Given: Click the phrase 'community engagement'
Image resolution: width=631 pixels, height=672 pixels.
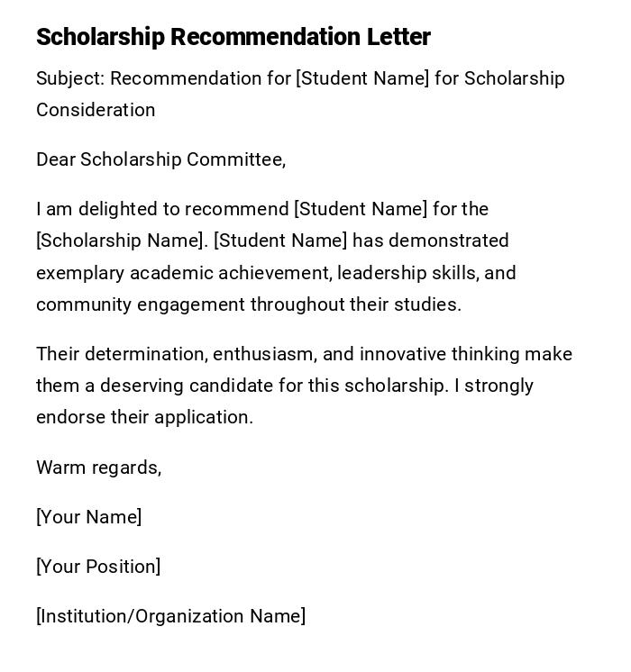Looking at the screenshot, I should tap(141, 304).
